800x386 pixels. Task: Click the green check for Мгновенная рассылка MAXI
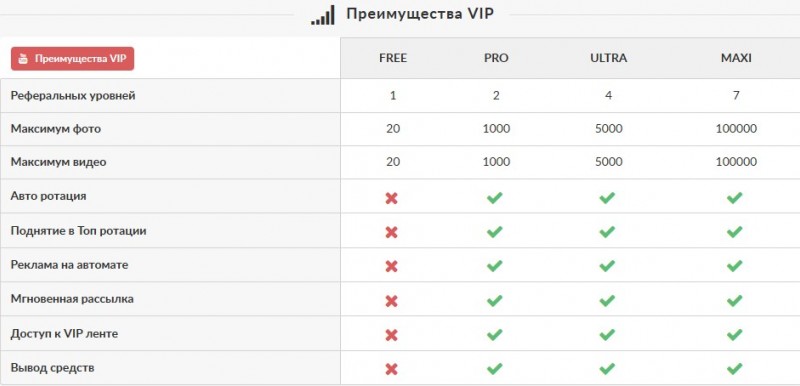(x=734, y=300)
